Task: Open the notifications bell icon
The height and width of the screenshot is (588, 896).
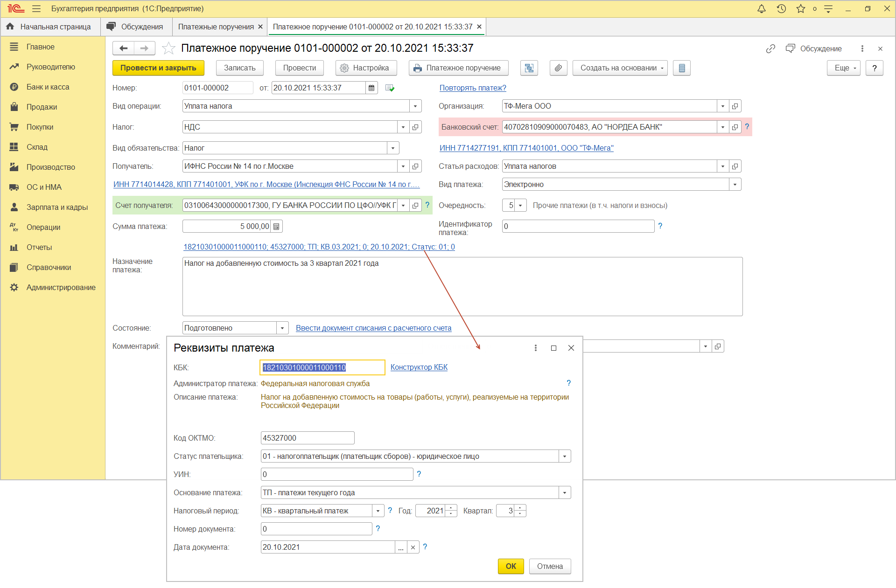Action: 761,9
